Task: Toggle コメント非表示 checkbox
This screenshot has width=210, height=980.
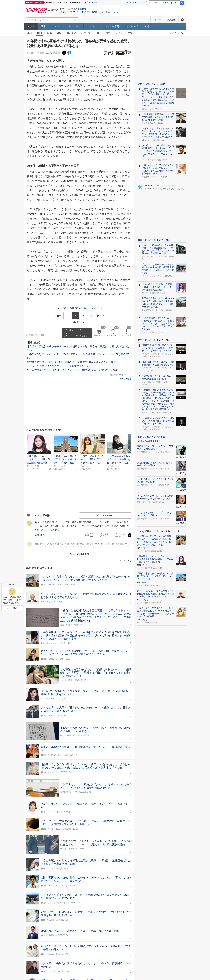Action: click(115, 560)
